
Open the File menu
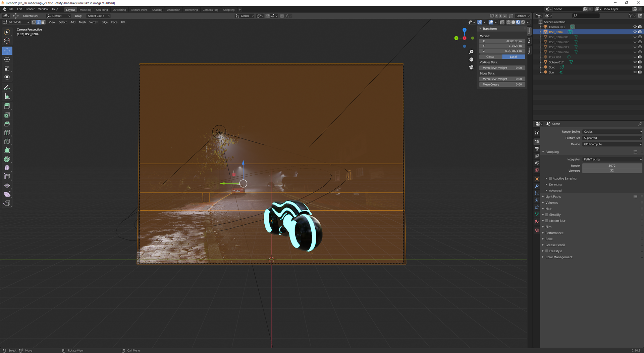[11, 9]
